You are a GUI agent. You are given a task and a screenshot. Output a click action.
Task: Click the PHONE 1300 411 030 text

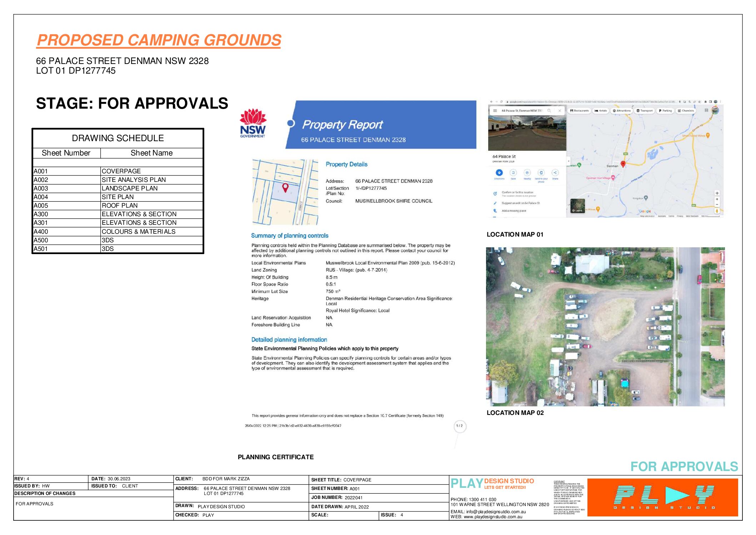coord(473,500)
